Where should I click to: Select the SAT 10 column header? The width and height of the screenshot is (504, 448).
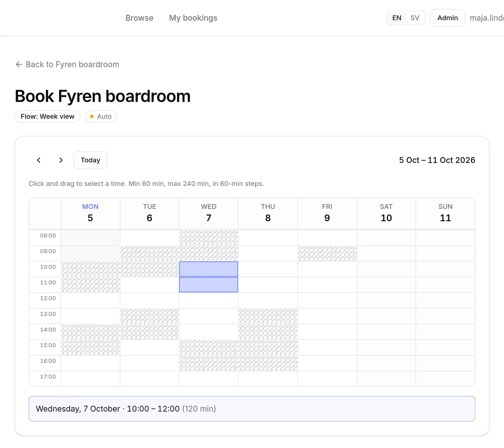(x=386, y=213)
